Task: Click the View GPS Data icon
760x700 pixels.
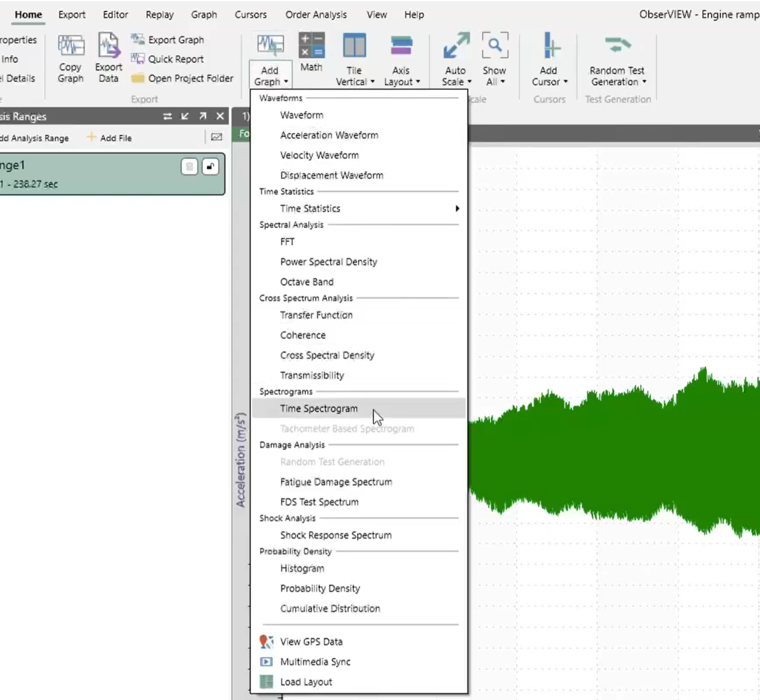Action: click(266, 642)
